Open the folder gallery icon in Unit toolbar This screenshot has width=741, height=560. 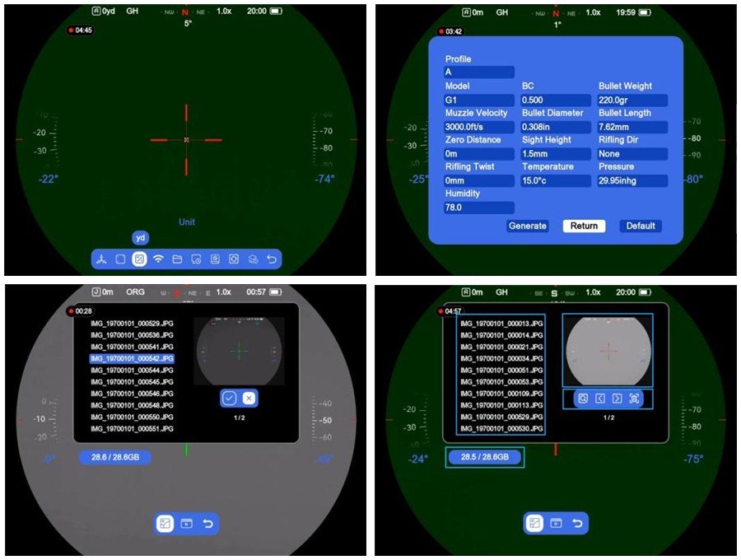(x=177, y=259)
